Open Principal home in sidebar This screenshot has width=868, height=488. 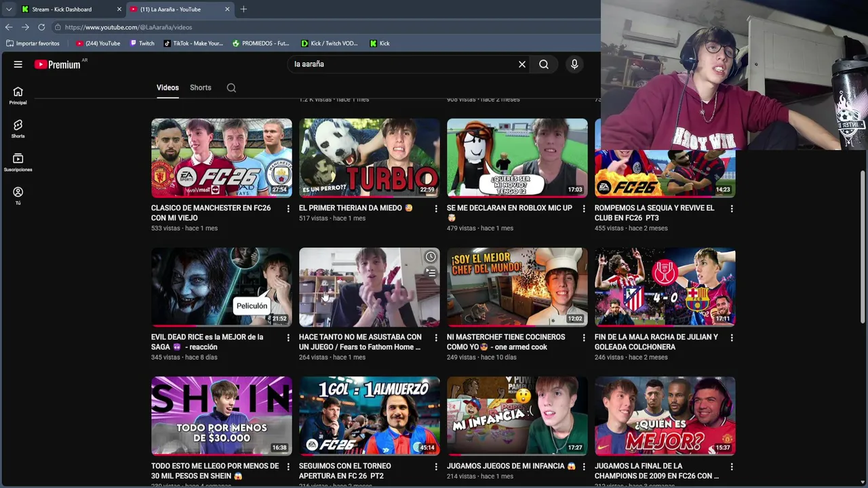click(x=18, y=96)
